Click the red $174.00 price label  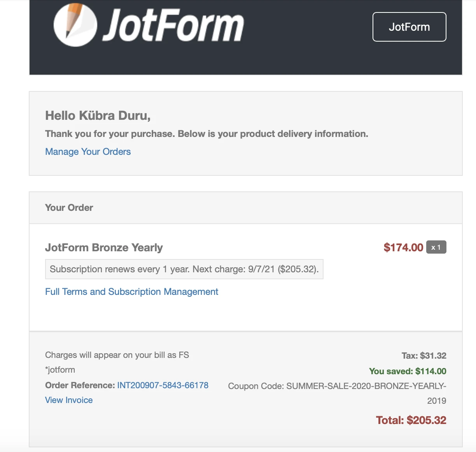click(x=404, y=247)
